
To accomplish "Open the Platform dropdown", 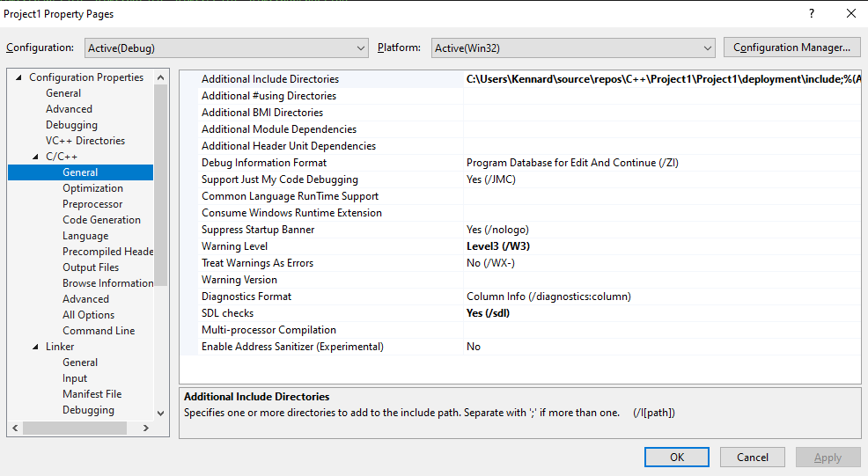I will tap(572, 48).
